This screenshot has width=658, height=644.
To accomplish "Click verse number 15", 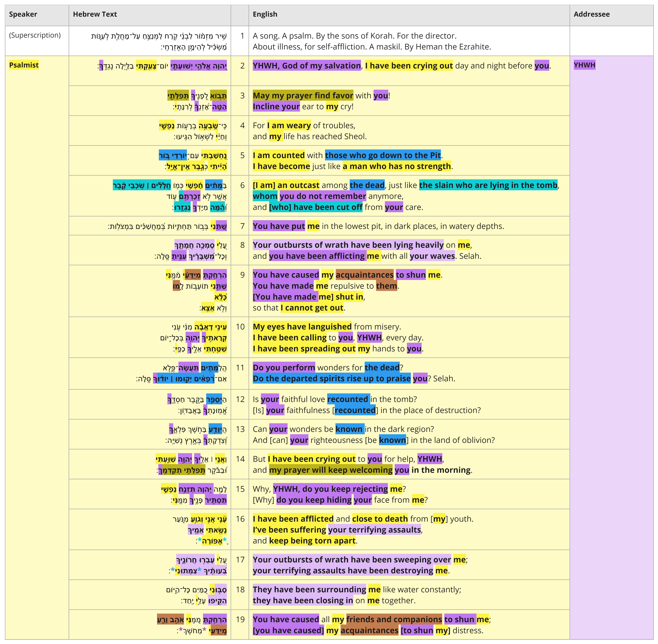I will point(240,489).
